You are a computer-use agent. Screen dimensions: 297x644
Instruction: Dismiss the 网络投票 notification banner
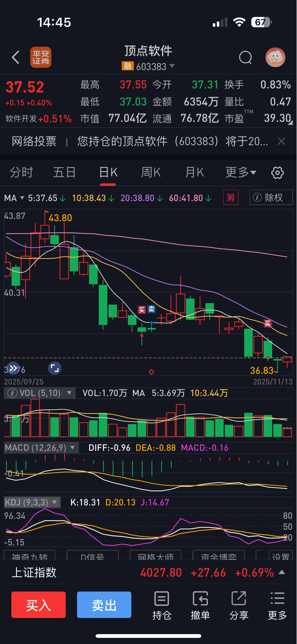pos(282,142)
